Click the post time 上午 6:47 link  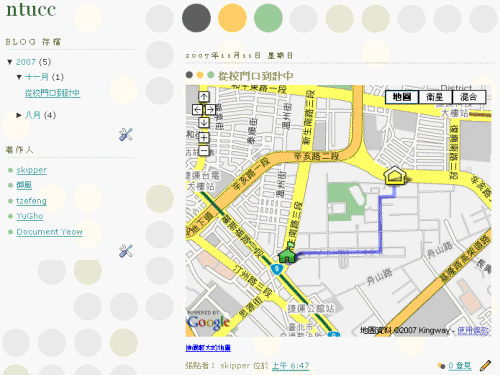[291, 366]
